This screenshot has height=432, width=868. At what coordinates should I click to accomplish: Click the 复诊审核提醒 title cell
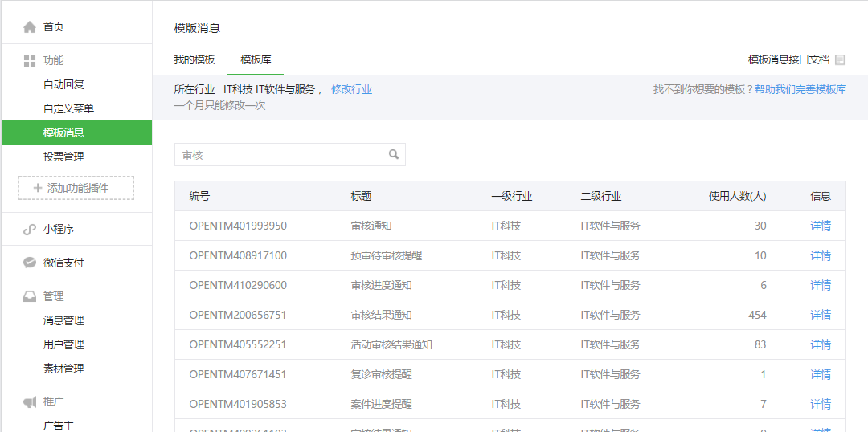[382, 374]
